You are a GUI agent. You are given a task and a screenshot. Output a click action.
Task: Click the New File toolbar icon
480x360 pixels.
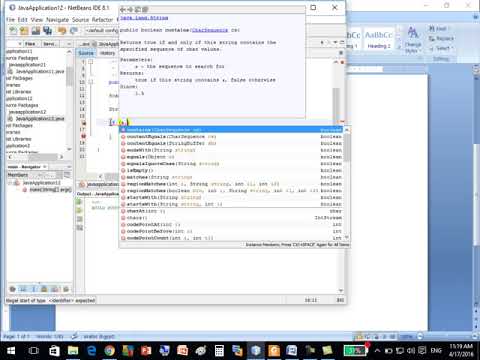13,31
